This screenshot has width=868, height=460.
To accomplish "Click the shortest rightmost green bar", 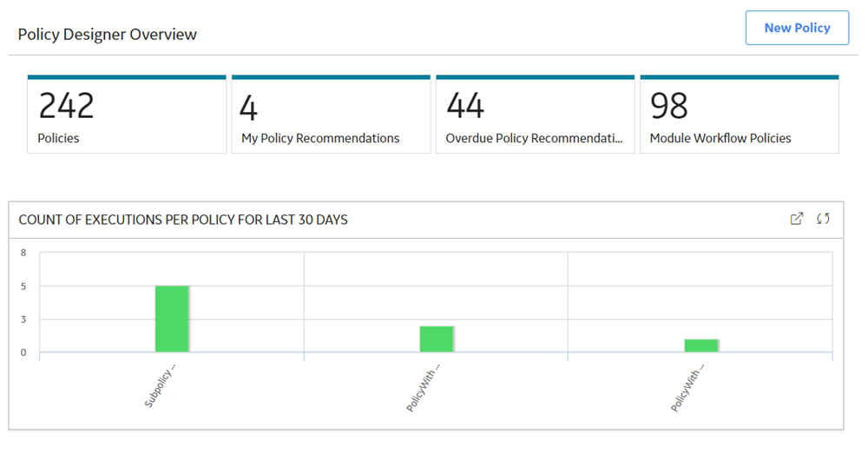I will coord(701,345).
